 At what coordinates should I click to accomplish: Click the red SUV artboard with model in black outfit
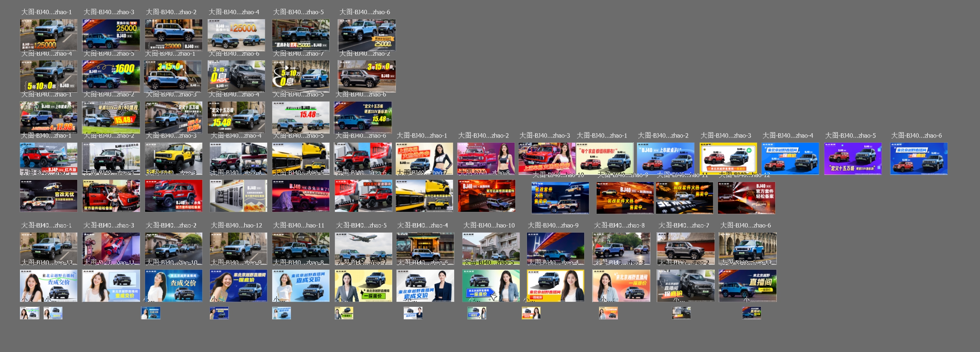pos(111,196)
